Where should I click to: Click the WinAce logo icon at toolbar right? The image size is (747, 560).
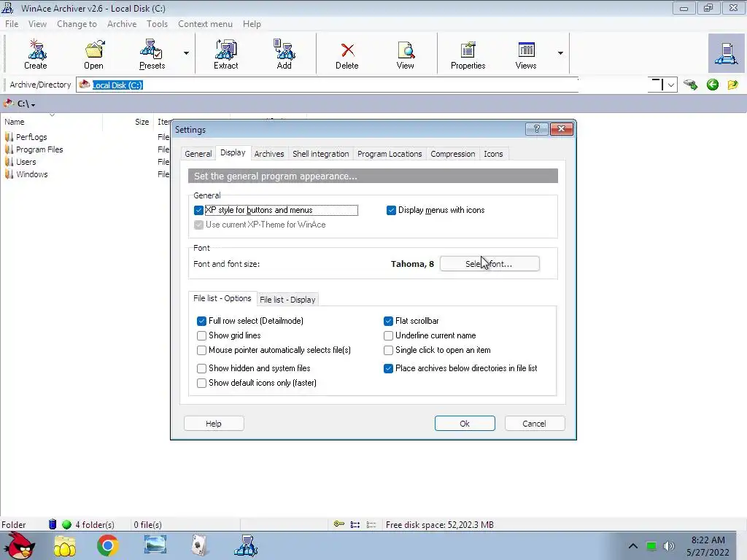726,53
